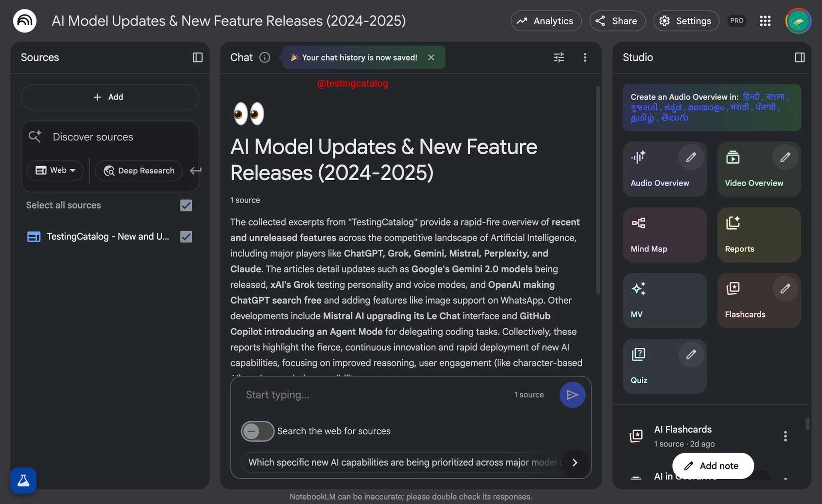The image size is (822, 504).
Task: Collapse the Studio panel icon
Action: coord(799,57)
